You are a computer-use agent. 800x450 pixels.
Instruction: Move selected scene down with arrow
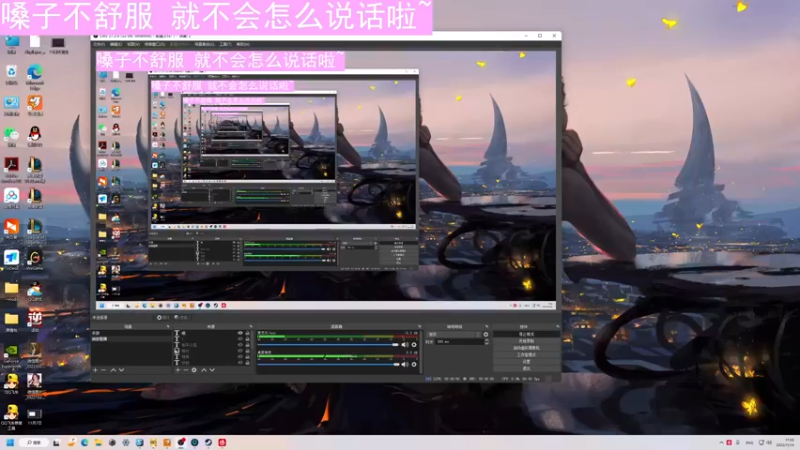click(x=121, y=370)
